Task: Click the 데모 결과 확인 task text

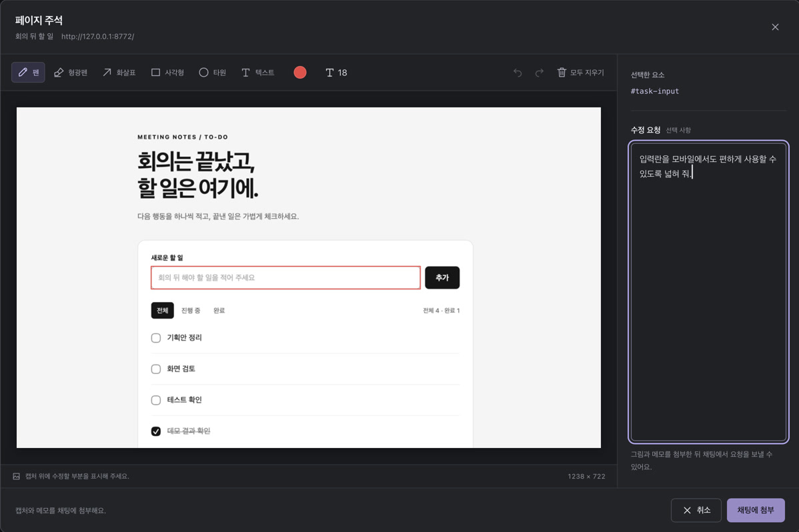Action: pos(189,431)
